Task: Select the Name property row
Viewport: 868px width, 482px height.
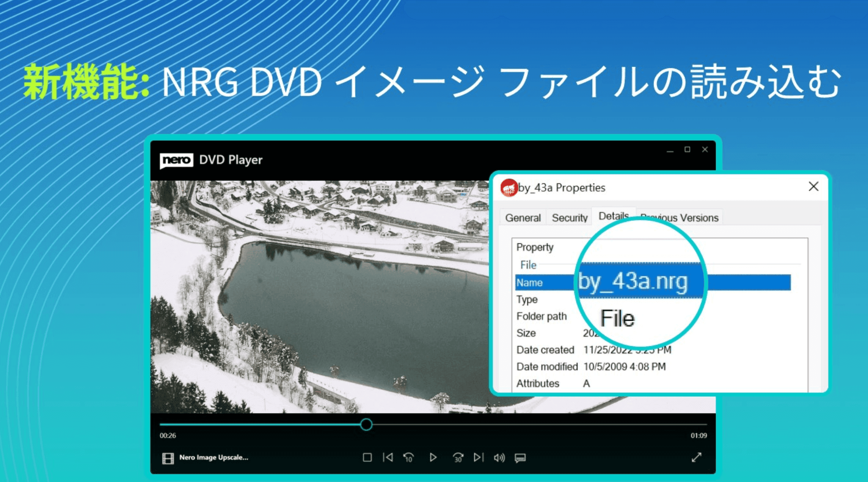Action: coord(653,283)
